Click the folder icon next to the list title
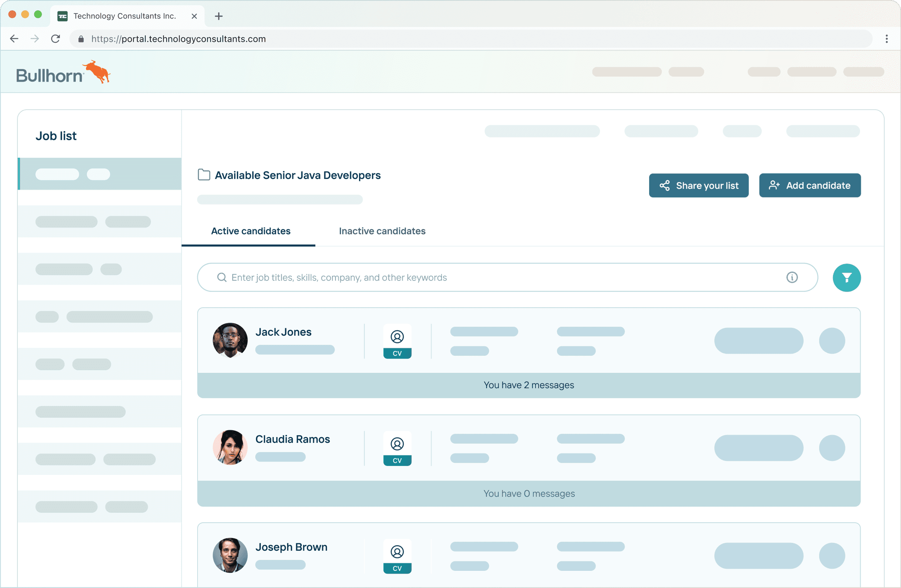Image resolution: width=901 pixels, height=588 pixels. pyautogui.click(x=204, y=175)
